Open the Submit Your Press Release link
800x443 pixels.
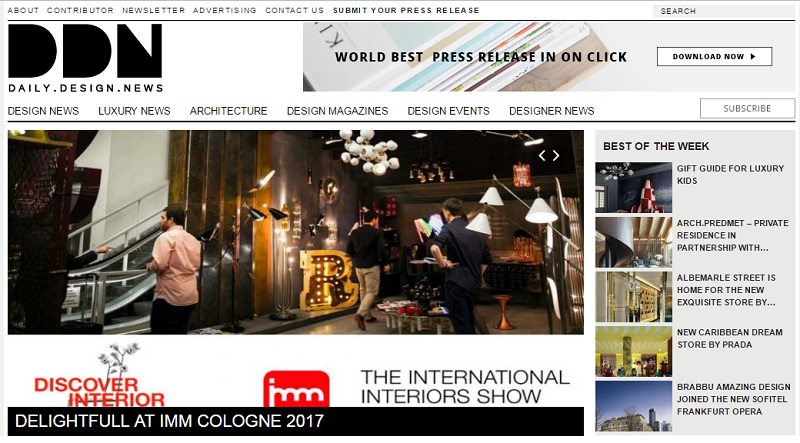[406, 10]
